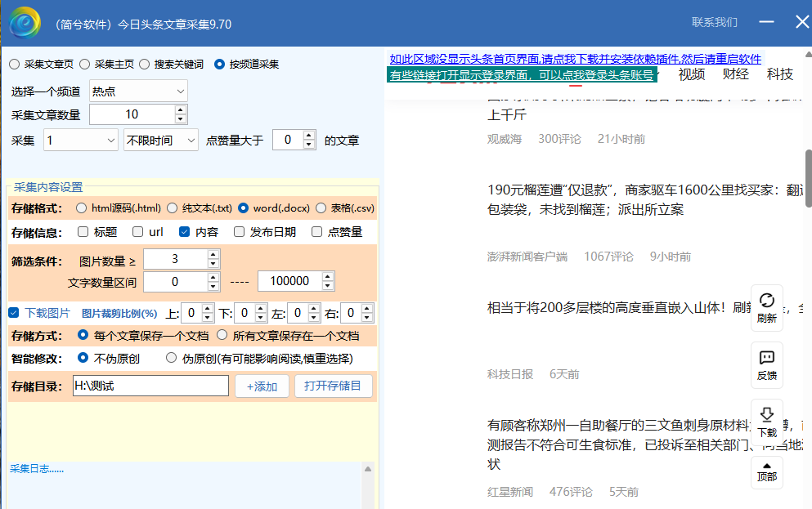Increase 左 crop ratio with up arrow
The image size is (812, 509).
tap(314, 308)
